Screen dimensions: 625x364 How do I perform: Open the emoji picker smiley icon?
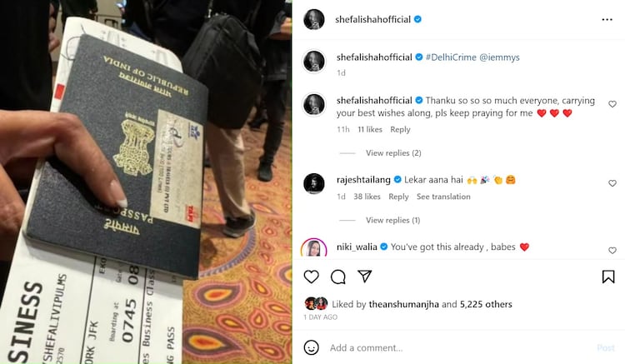[x=312, y=347]
